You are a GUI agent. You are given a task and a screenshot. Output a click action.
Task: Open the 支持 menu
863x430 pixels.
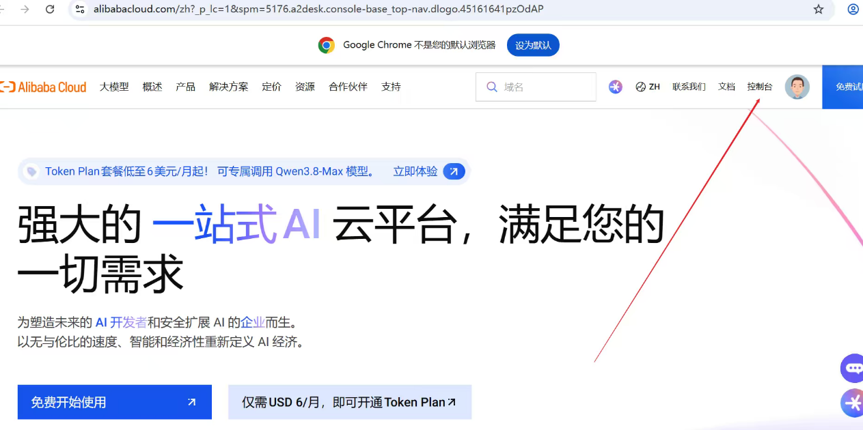(x=391, y=87)
